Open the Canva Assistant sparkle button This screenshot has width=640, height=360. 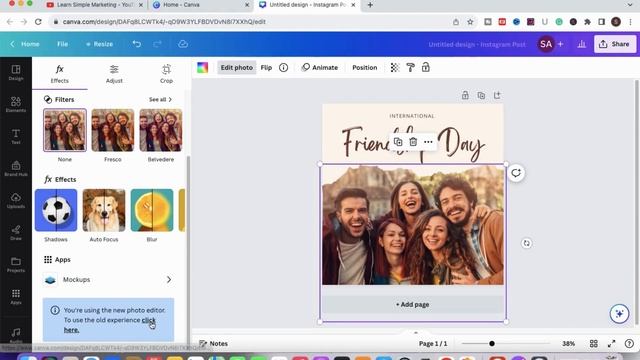(x=619, y=313)
